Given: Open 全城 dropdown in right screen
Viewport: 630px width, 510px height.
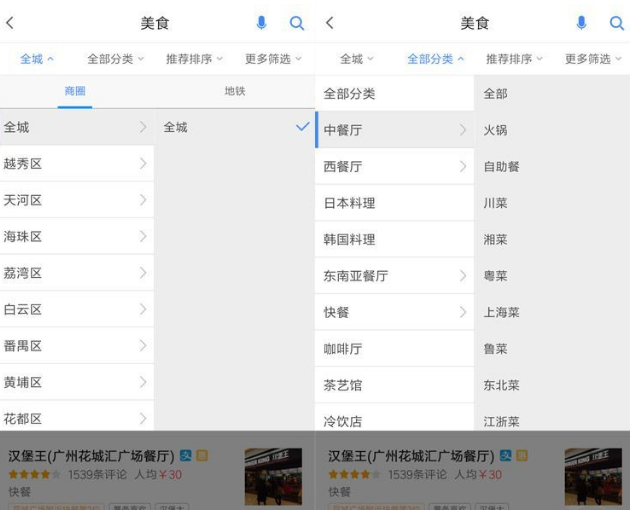Looking at the screenshot, I should click(357, 59).
